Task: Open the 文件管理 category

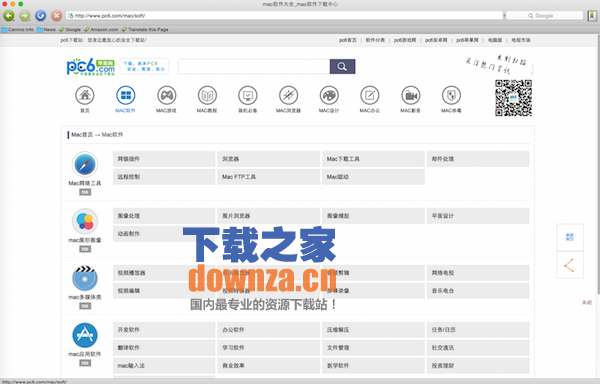Action: point(373,348)
